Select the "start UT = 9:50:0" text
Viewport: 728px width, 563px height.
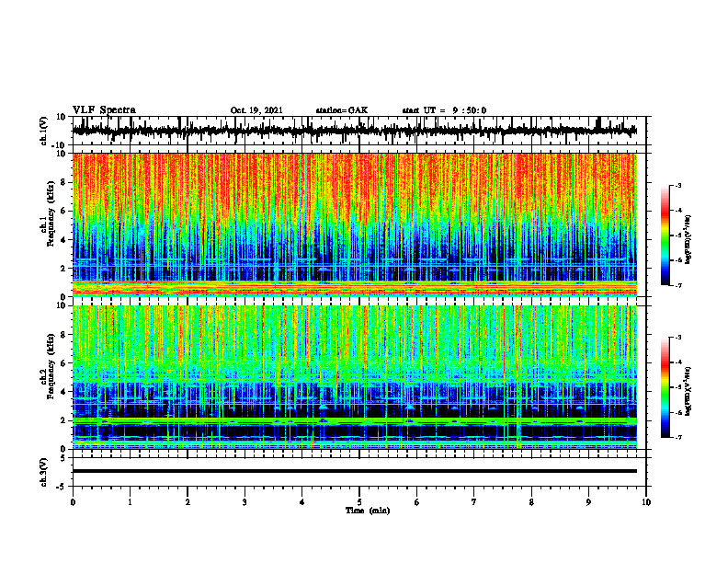(x=444, y=110)
